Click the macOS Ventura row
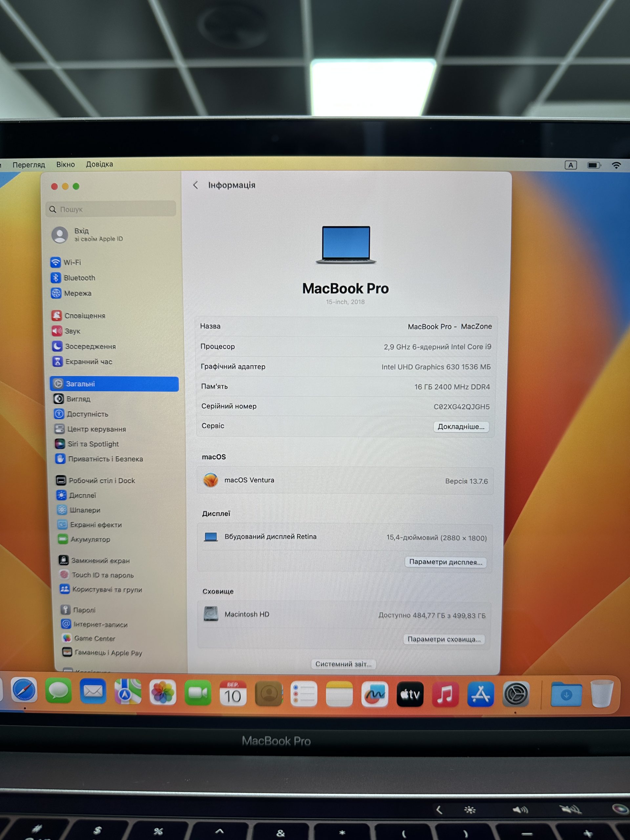Viewport: 630px width, 840px height. click(x=345, y=480)
